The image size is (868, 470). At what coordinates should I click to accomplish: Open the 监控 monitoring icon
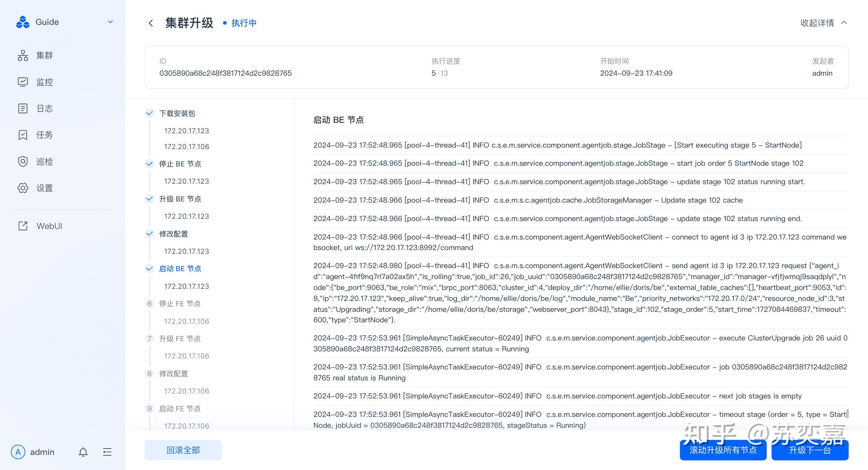pyautogui.click(x=23, y=82)
